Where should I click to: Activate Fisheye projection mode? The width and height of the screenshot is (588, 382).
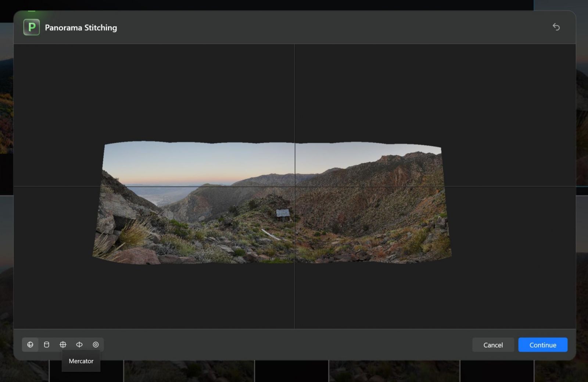coord(79,344)
